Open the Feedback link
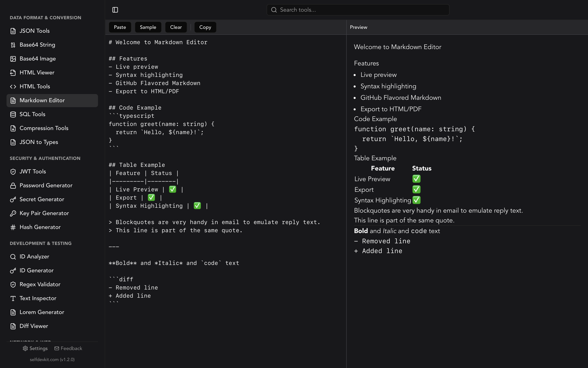 (x=68, y=348)
